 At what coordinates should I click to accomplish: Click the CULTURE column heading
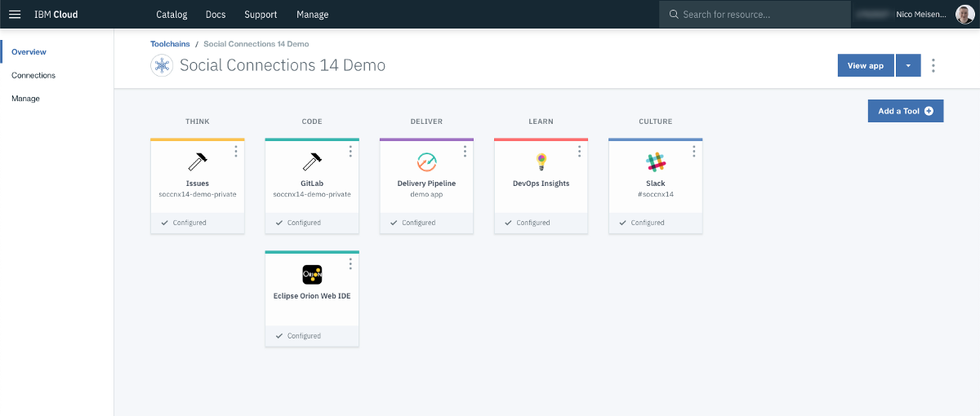[656, 122]
